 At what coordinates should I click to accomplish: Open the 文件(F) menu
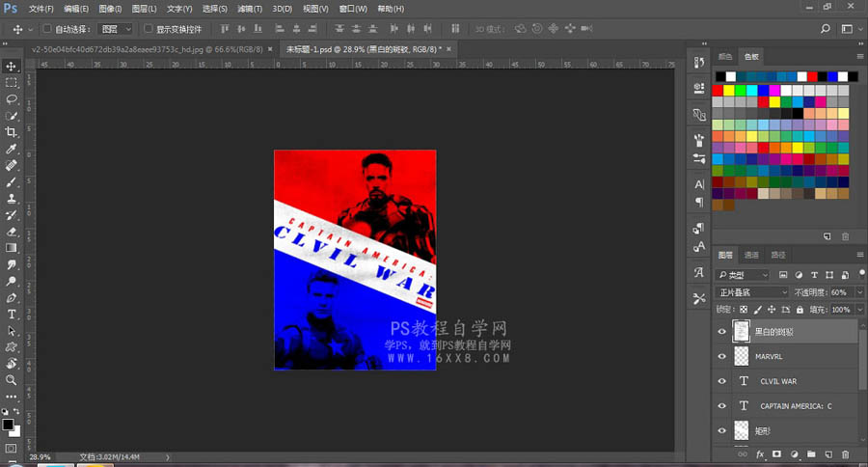(x=41, y=9)
